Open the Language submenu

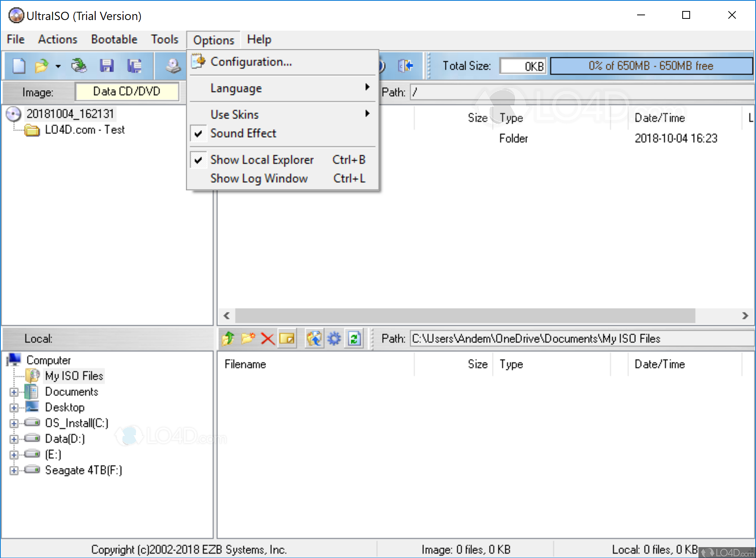(x=236, y=88)
